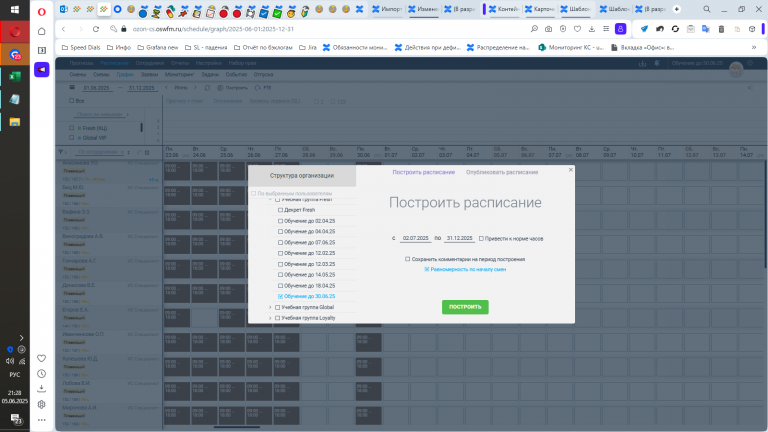
Task: Click the find-in-page magnifier icon in address bar
Action: (534, 29)
